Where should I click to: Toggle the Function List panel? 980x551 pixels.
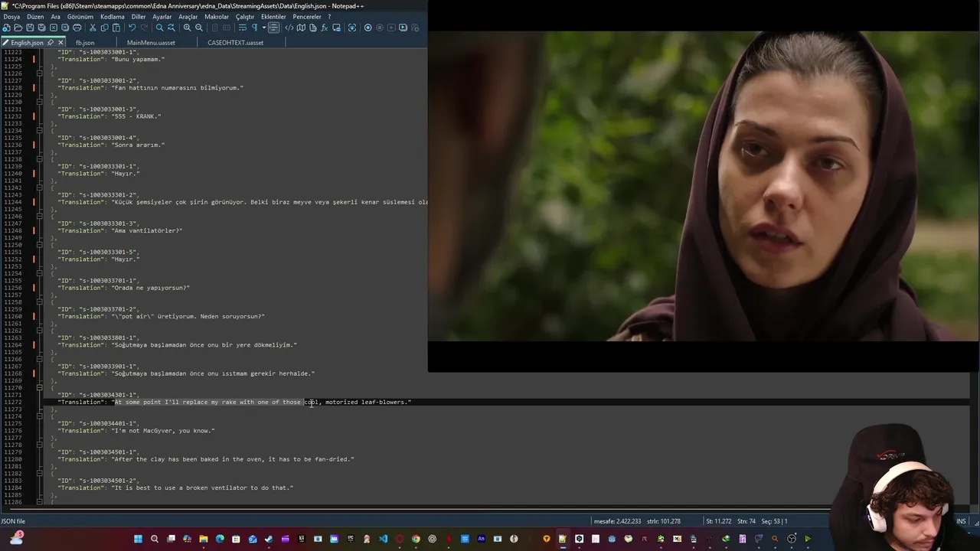[x=324, y=28]
